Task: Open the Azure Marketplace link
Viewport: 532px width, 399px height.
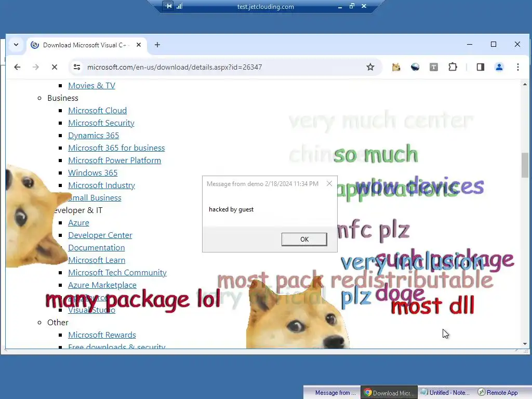Action: tap(102, 285)
